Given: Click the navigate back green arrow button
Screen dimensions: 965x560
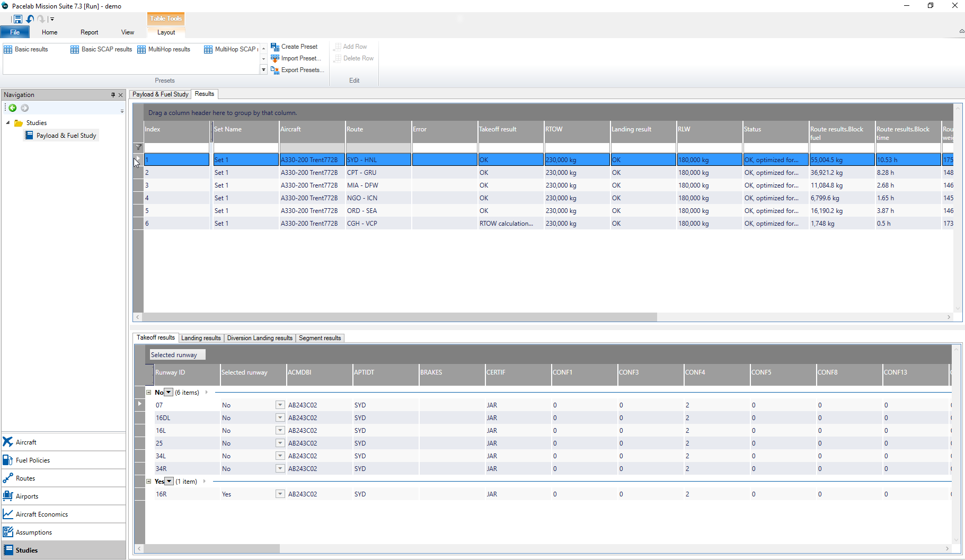Looking at the screenshot, I should (x=12, y=108).
